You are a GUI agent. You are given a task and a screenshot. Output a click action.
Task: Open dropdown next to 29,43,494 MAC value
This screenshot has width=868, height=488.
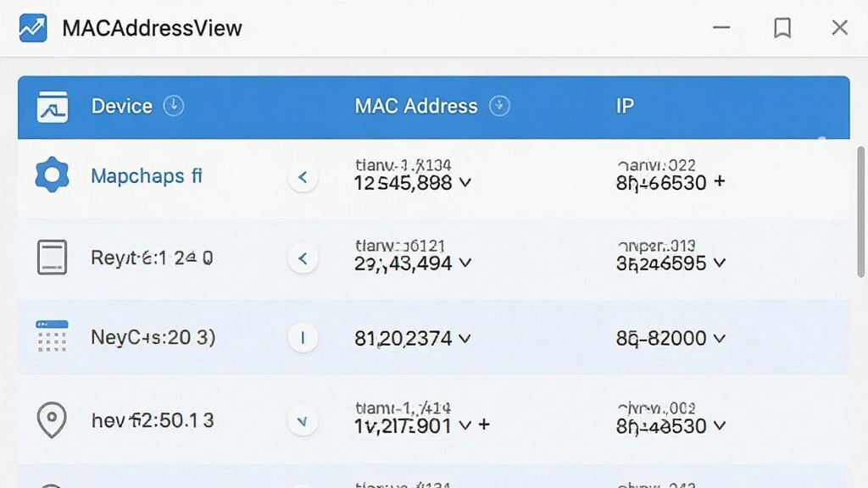click(465, 263)
